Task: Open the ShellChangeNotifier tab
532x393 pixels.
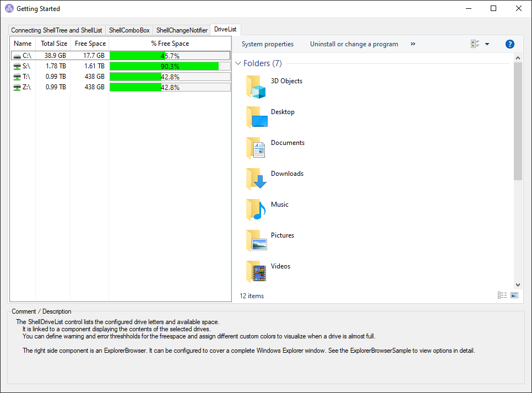Action: point(182,30)
